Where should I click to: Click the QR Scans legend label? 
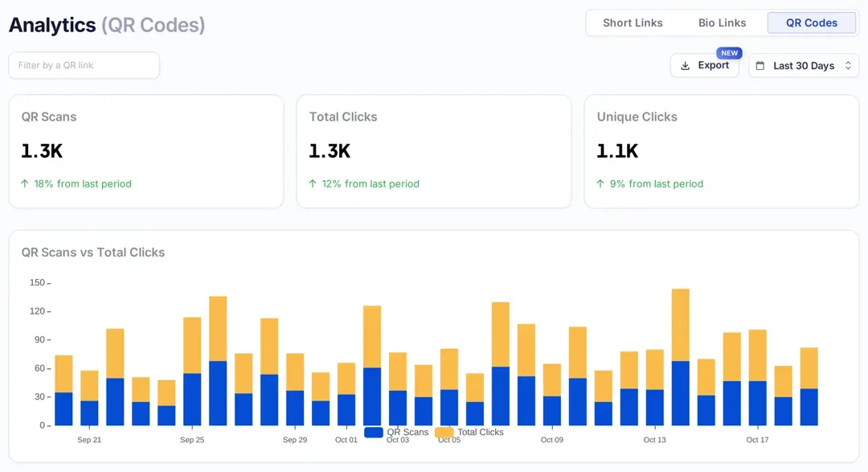tap(407, 432)
